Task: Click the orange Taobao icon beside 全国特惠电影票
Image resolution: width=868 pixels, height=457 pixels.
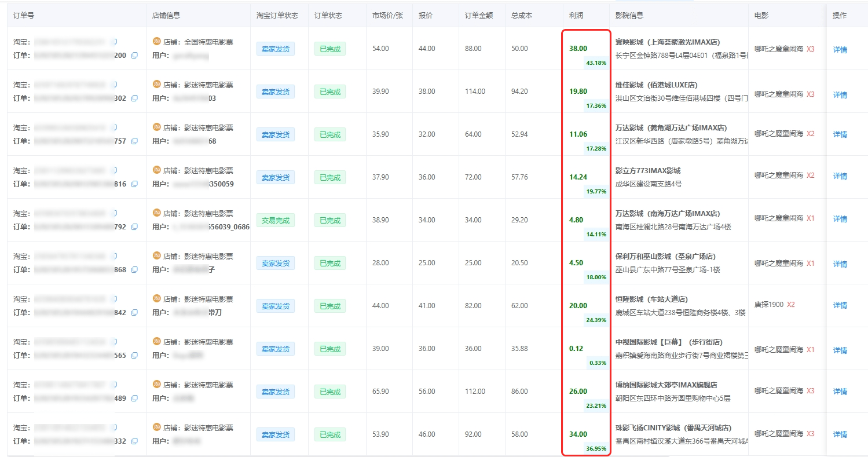Action: coord(156,42)
